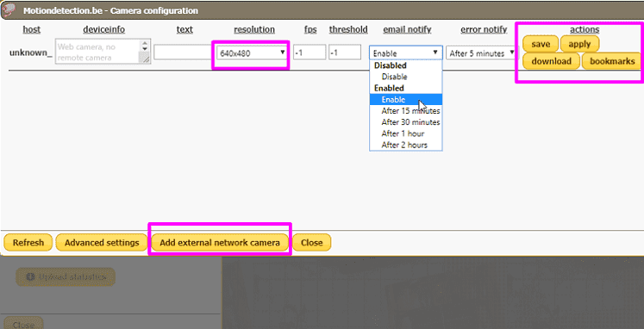Open the email notify Enable dropdown
Viewport: 644px width, 329px height.
406,53
